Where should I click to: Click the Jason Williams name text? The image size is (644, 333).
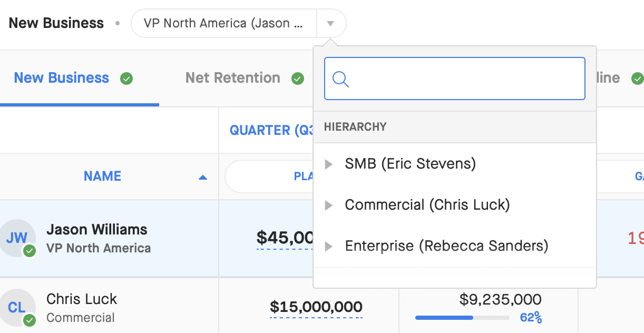(x=97, y=230)
